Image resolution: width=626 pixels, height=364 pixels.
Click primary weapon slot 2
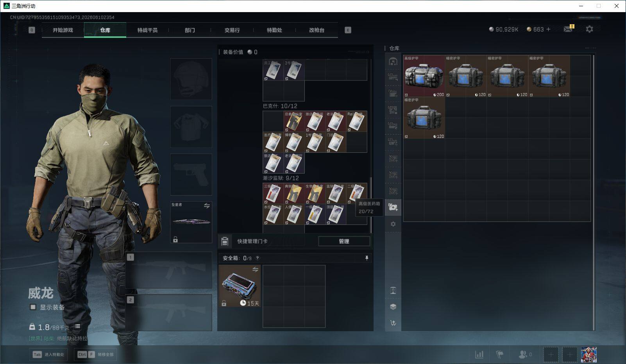click(169, 313)
